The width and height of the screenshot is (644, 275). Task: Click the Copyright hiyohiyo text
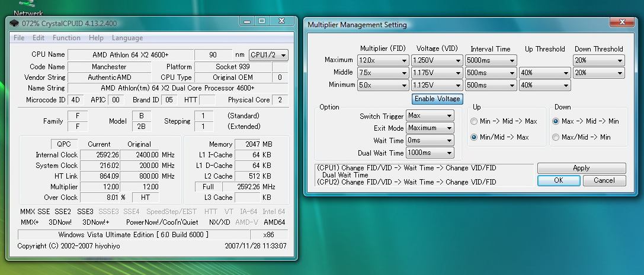click(x=69, y=246)
